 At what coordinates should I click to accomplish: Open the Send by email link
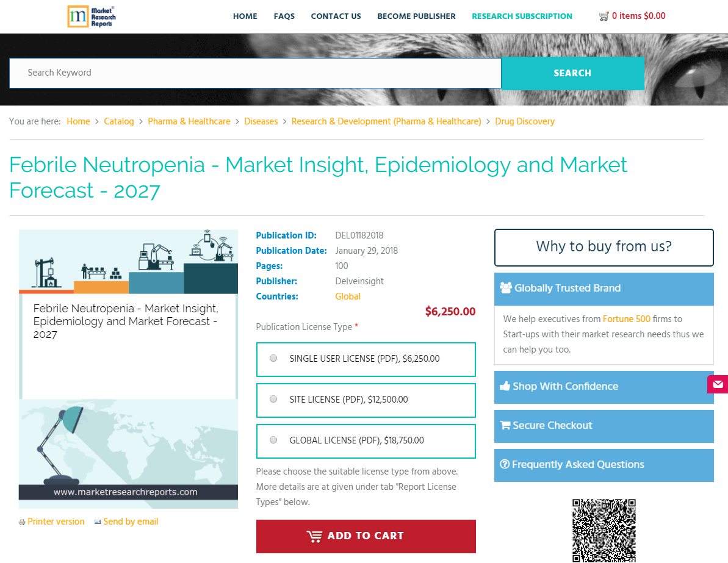click(131, 522)
